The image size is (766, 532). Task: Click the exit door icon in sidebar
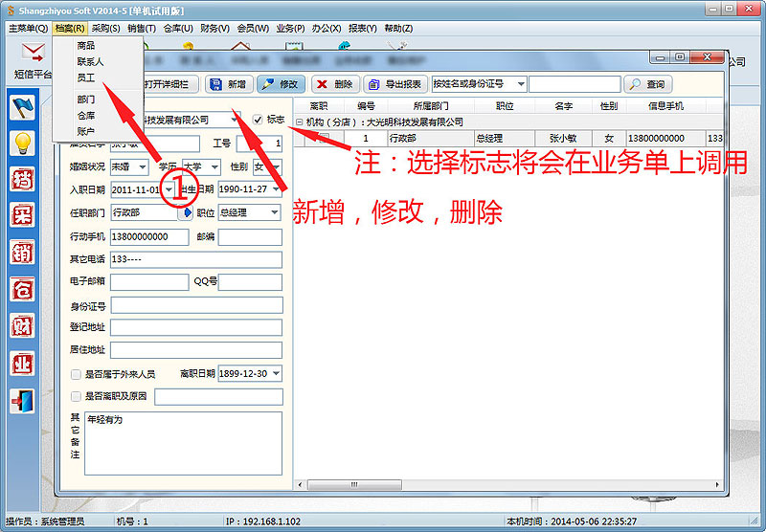click(x=22, y=401)
